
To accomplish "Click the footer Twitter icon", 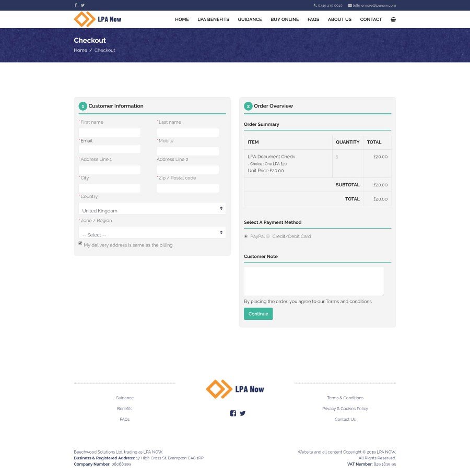I will [242, 413].
